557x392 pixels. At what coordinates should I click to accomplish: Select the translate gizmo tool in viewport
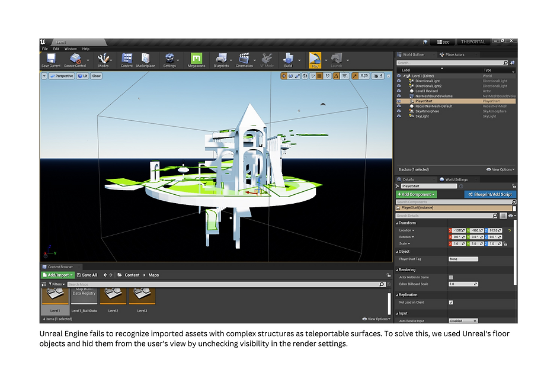click(284, 76)
